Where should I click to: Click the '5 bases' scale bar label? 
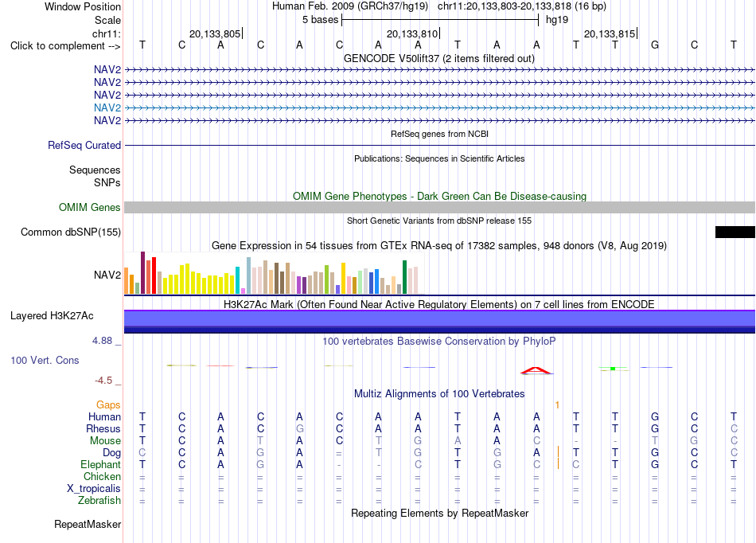tap(320, 20)
